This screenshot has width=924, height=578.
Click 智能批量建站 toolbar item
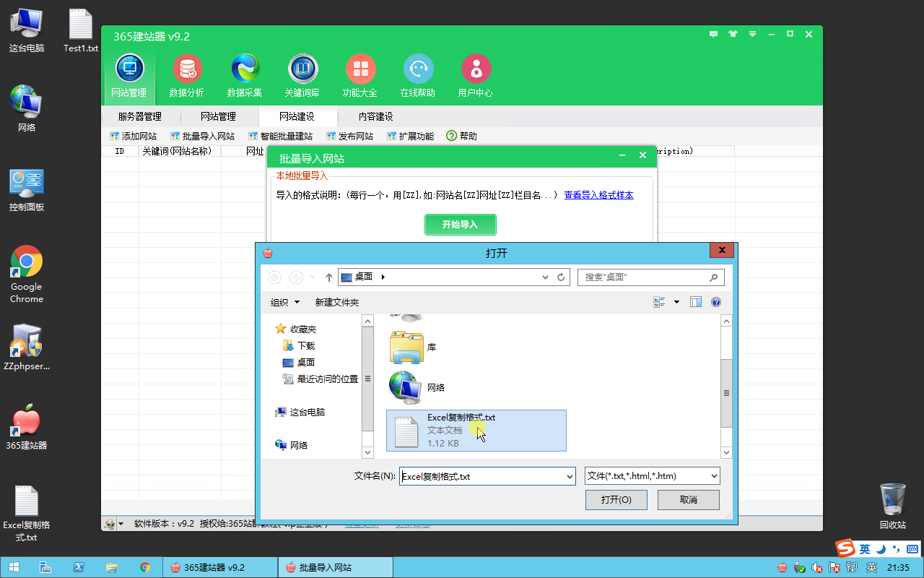(280, 136)
